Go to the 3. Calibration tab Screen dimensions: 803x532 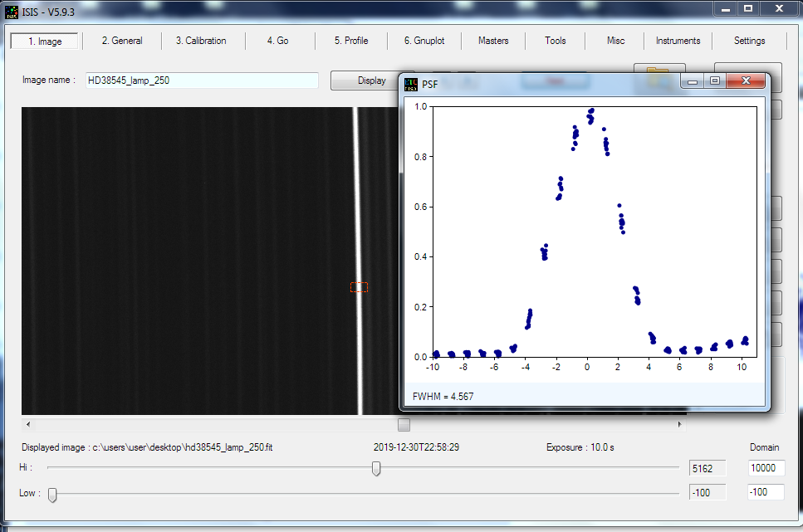(201, 41)
